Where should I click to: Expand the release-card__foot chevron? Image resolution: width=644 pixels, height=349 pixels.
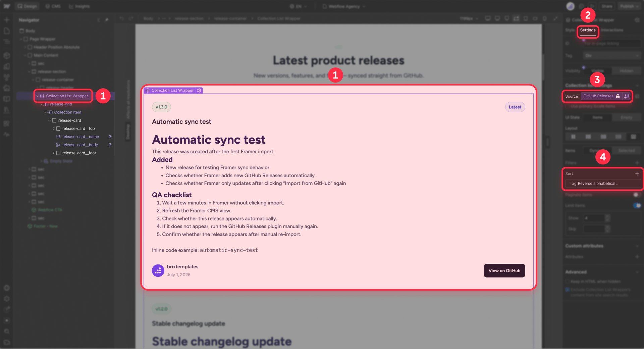(x=53, y=153)
